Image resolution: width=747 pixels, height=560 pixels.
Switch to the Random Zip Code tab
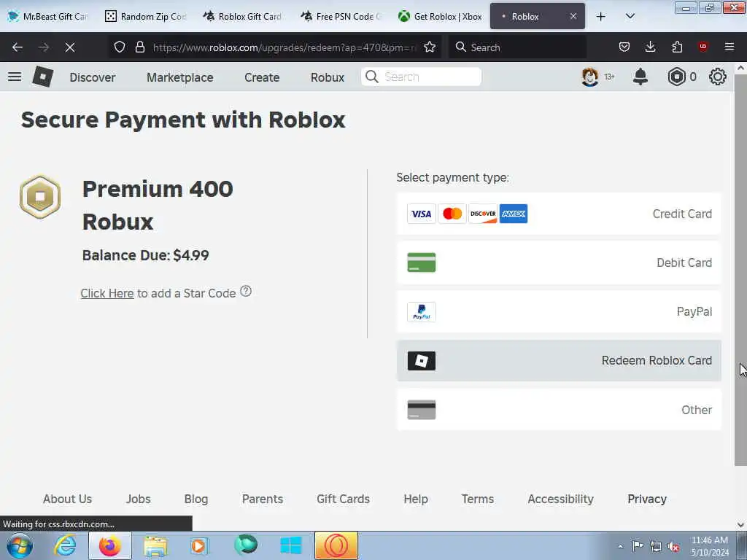[x=146, y=16]
